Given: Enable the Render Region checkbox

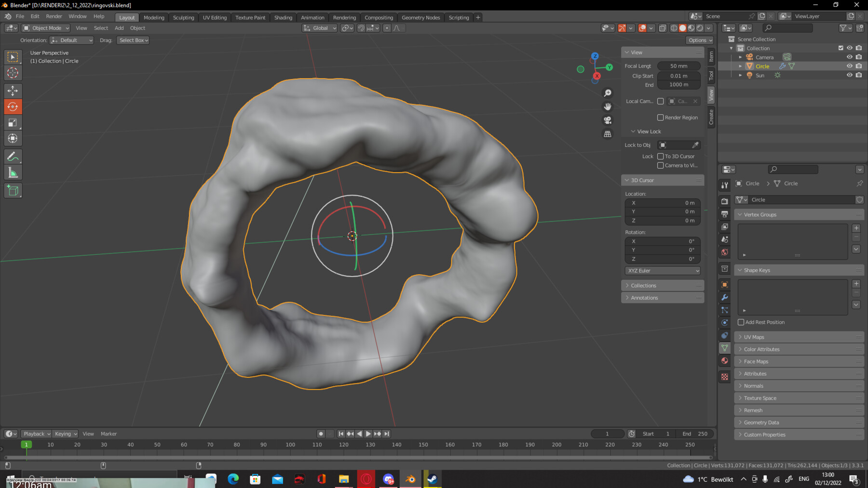Looking at the screenshot, I should 661,117.
